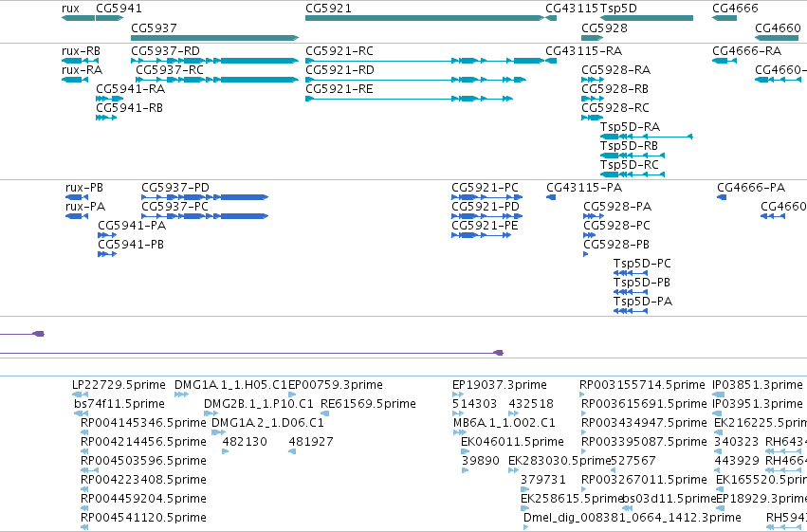Click the RE61569.5prime EST label
This screenshot has height=532, width=807.
point(368,404)
